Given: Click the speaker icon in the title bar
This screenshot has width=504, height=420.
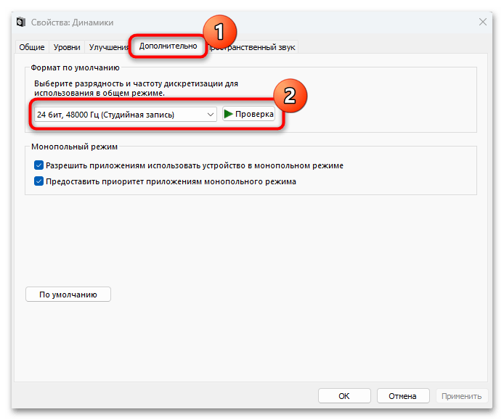Looking at the screenshot, I should [x=21, y=22].
